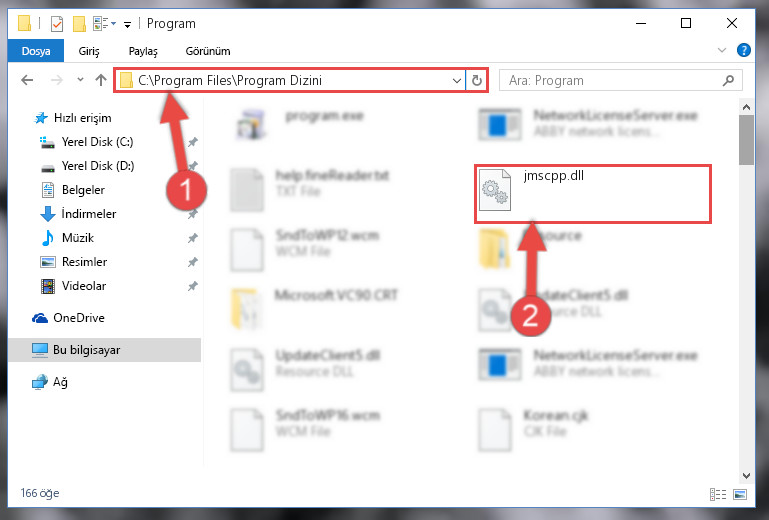769x520 pixels.
Task: Select OneDrive in navigation pane
Action: point(78,318)
